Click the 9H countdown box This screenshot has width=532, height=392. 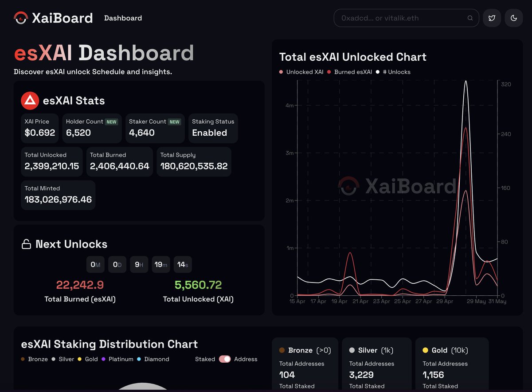pyautogui.click(x=139, y=265)
